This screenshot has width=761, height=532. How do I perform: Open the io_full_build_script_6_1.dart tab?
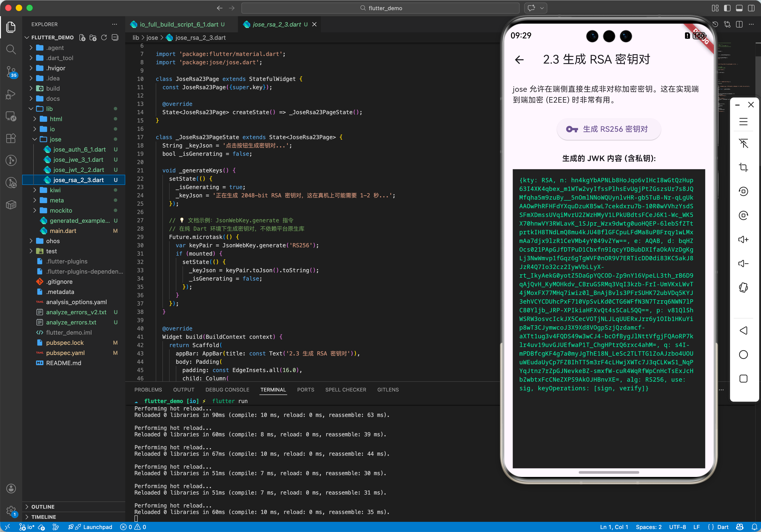pyautogui.click(x=179, y=24)
